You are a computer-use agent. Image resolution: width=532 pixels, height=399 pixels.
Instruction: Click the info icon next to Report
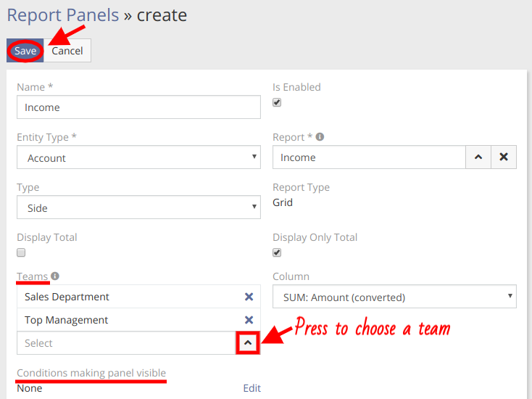(x=320, y=136)
